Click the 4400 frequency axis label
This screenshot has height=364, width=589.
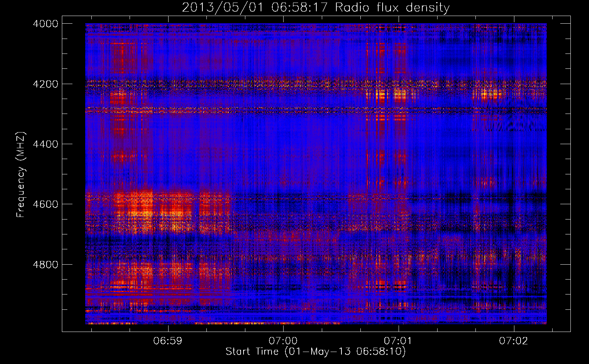click(x=45, y=144)
